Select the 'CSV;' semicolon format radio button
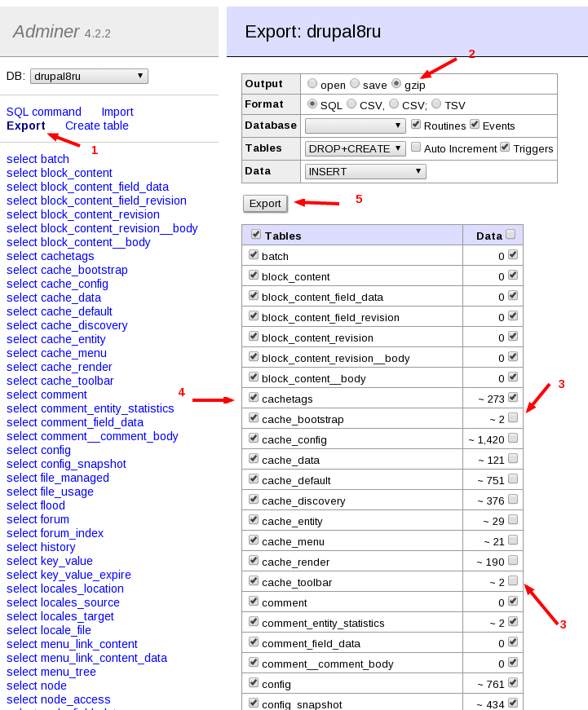588x710 pixels. (x=394, y=104)
